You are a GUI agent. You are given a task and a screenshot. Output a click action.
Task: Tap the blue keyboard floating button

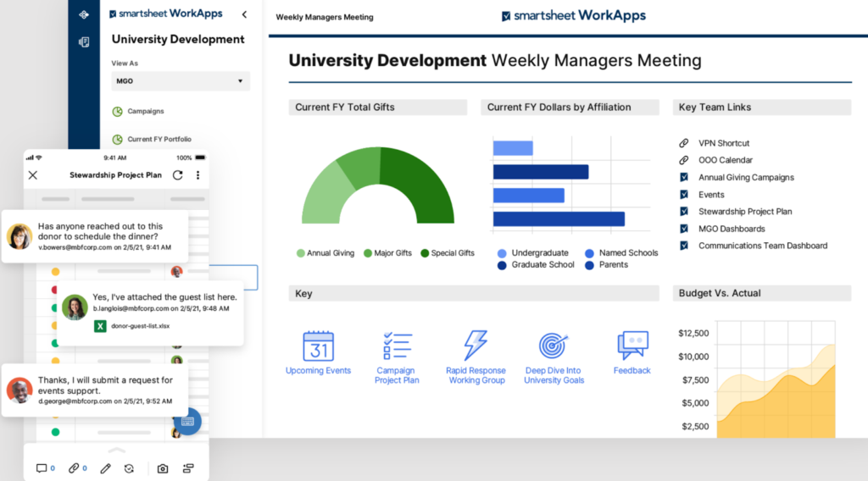click(x=187, y=421)
